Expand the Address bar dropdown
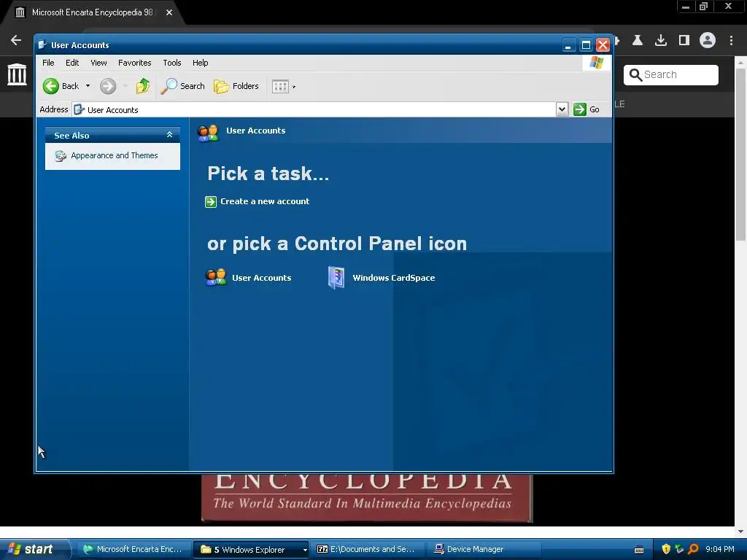This screenshot has width=747, height=560. (x=562, y=109)
